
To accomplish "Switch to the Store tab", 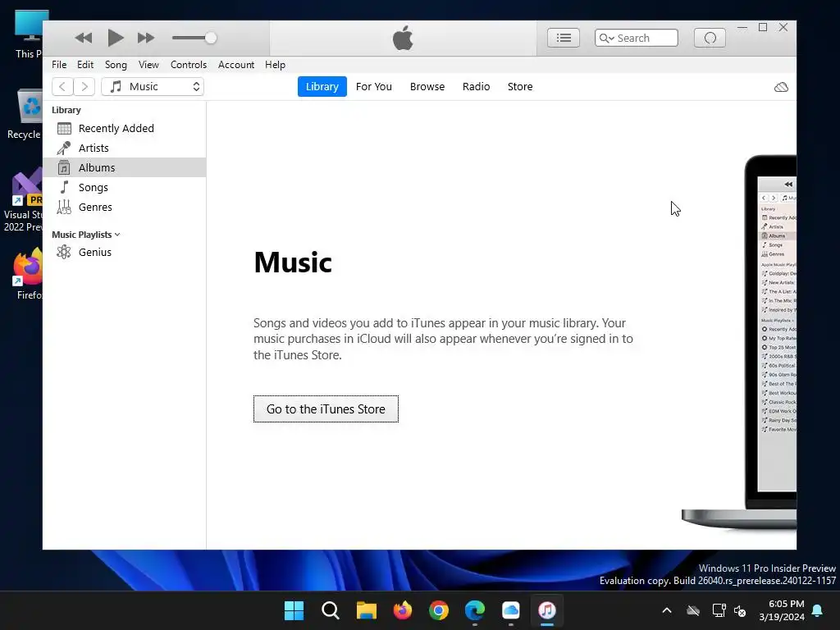I will pos(520,87).
